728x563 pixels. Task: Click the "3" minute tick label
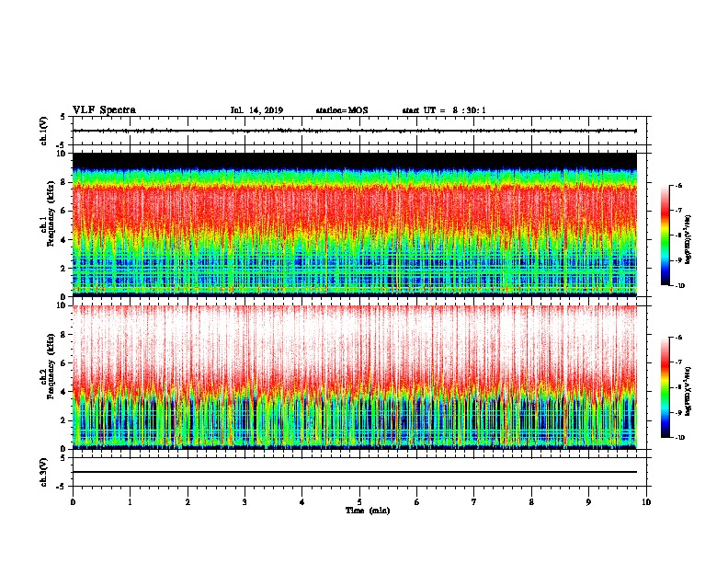tap(245, 502)
